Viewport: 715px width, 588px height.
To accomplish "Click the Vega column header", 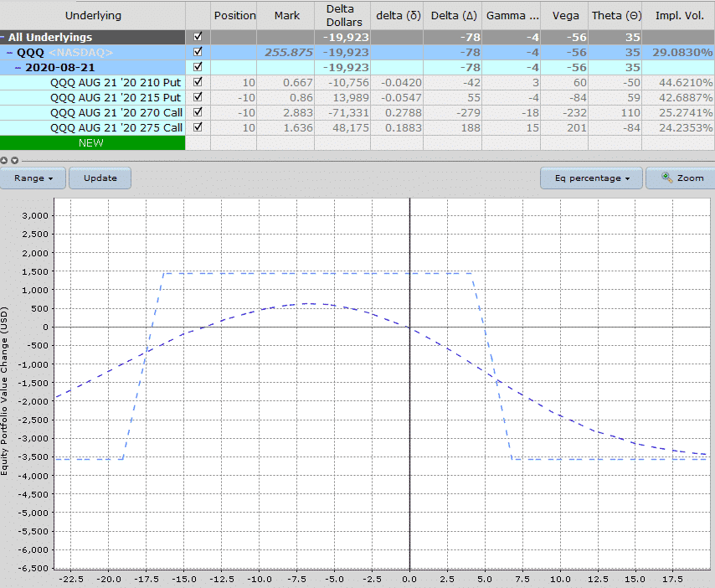I will coord(564,16).
